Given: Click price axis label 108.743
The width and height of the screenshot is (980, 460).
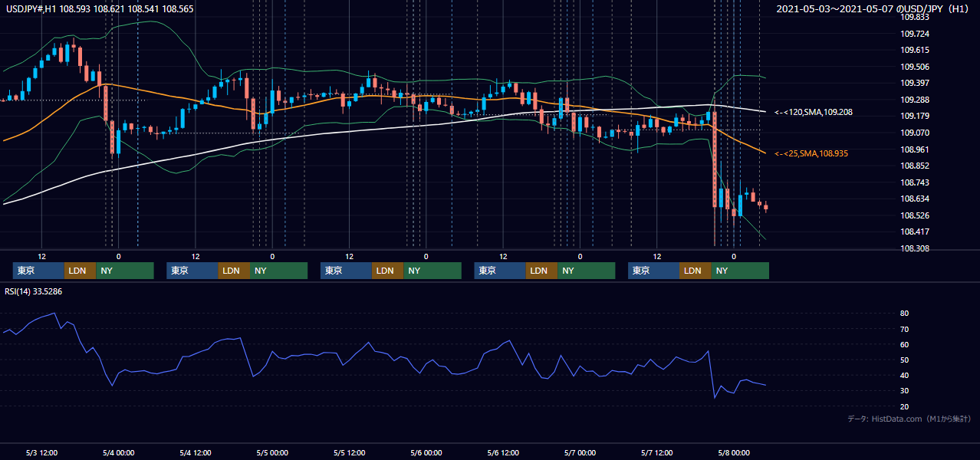Looking at the screenshot, I should [x=914, y=182].
